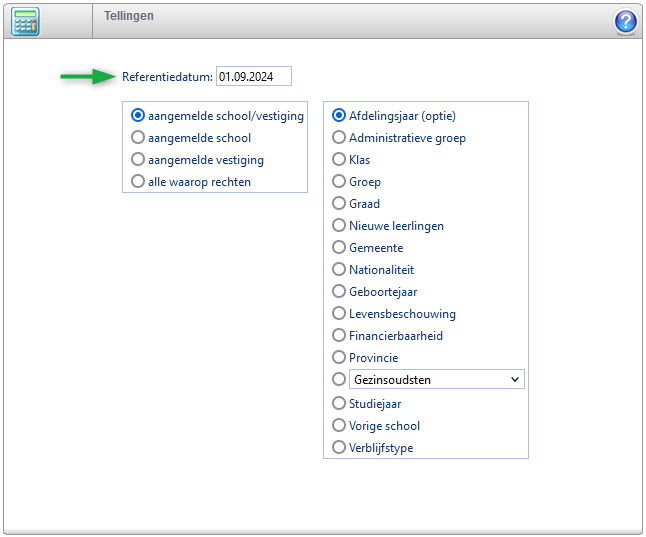Select the Verblijfstype radio button

click(x=340, y=448)
